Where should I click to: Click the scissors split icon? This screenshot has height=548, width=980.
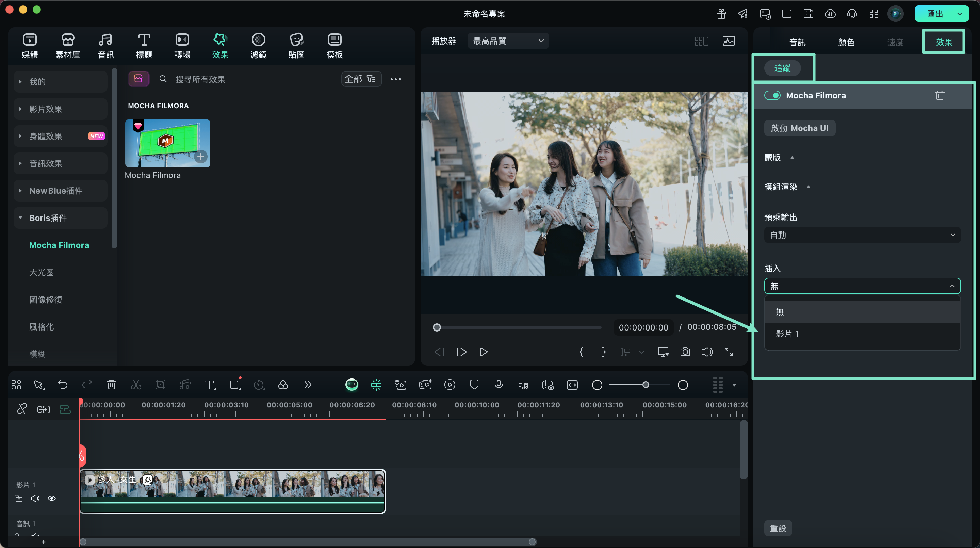(136, 385)
